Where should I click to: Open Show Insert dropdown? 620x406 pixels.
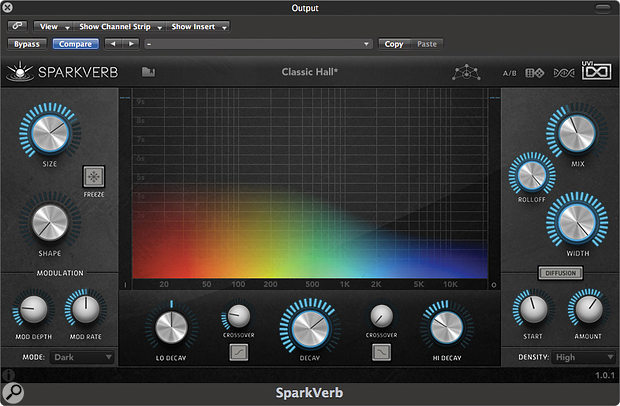tap(198, 26)
